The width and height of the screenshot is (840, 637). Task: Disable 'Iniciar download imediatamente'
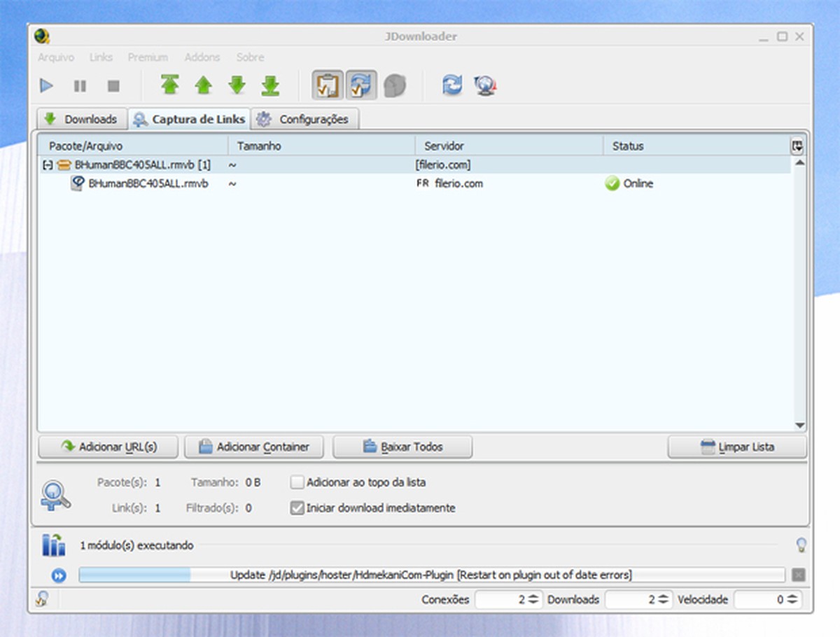297,508
